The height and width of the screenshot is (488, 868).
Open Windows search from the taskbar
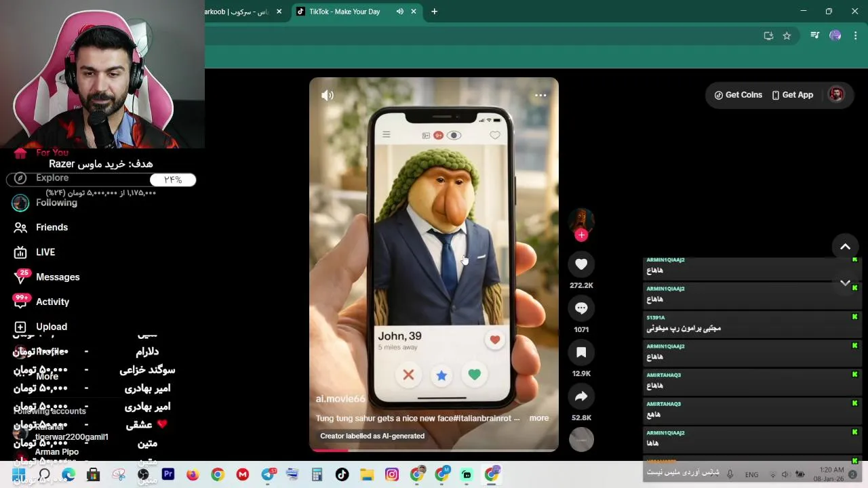point(44,475)
